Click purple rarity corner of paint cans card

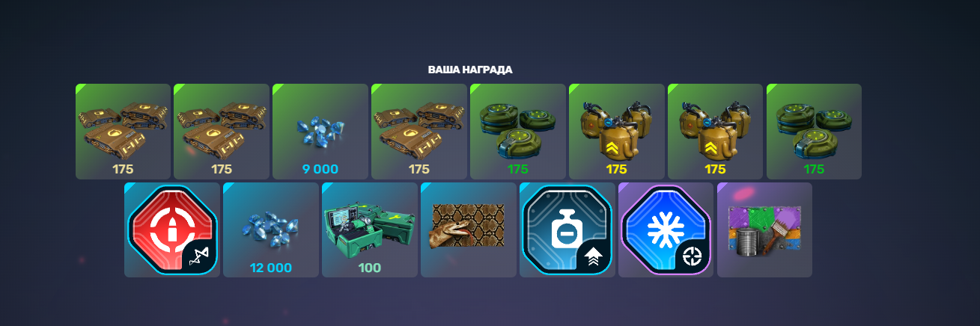pos(721,186)
